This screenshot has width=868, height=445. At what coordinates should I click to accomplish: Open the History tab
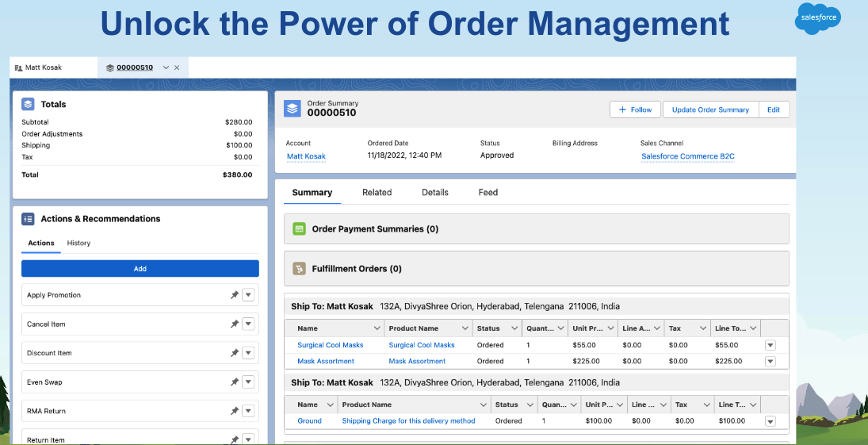[x=78, y=243]
